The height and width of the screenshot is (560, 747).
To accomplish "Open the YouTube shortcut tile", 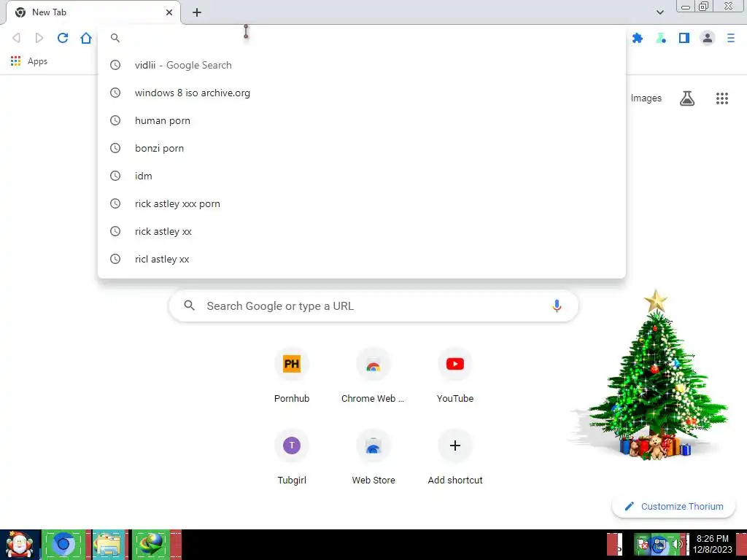I will (x=455, y=376).
